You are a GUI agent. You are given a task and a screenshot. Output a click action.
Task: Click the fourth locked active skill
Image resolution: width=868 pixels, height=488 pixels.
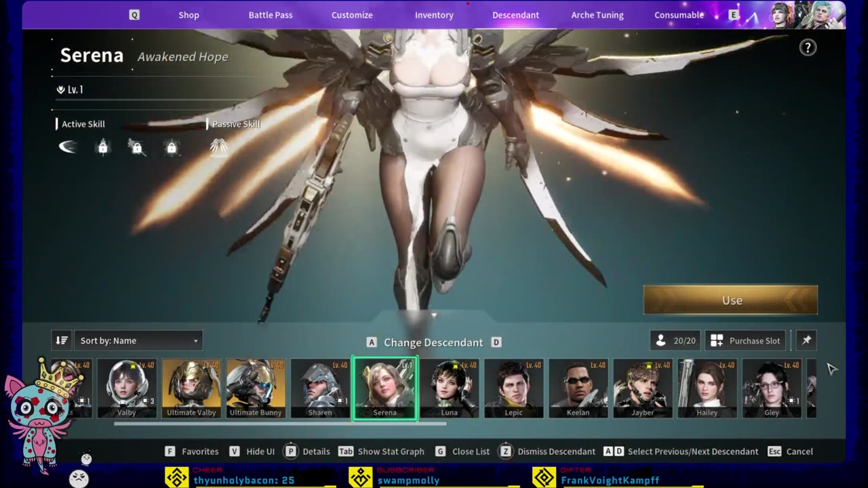(x=172, y=146)
